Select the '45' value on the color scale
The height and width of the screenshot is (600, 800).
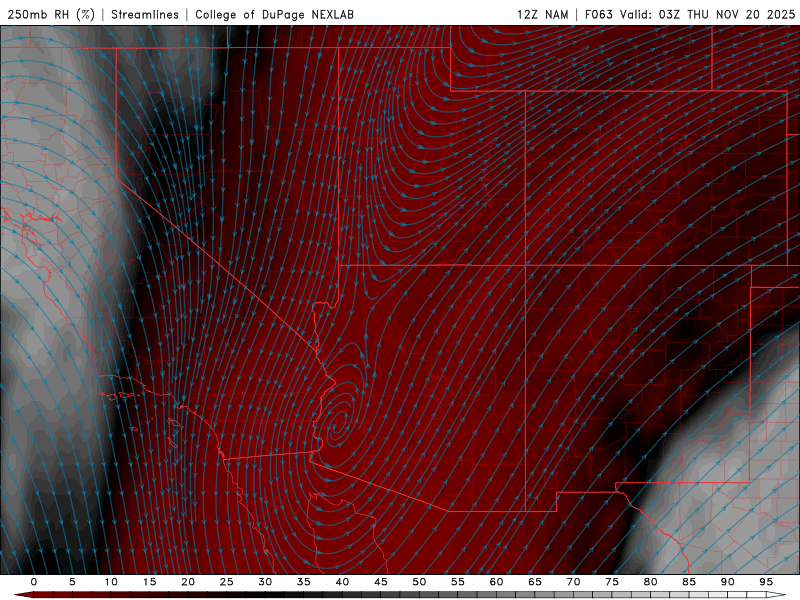[381, 582]
